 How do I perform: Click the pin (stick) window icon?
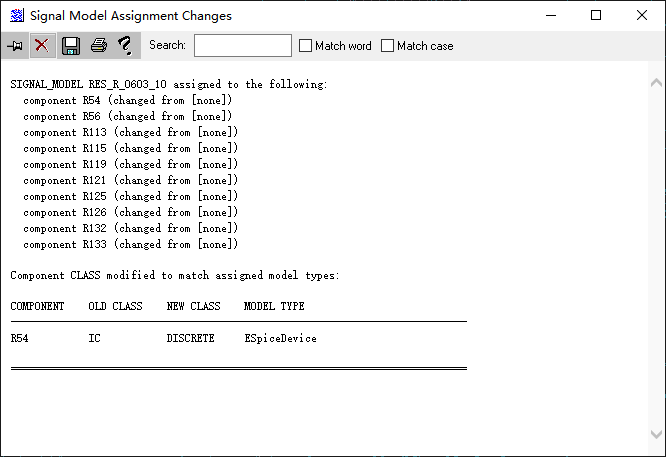click(15, 45)
